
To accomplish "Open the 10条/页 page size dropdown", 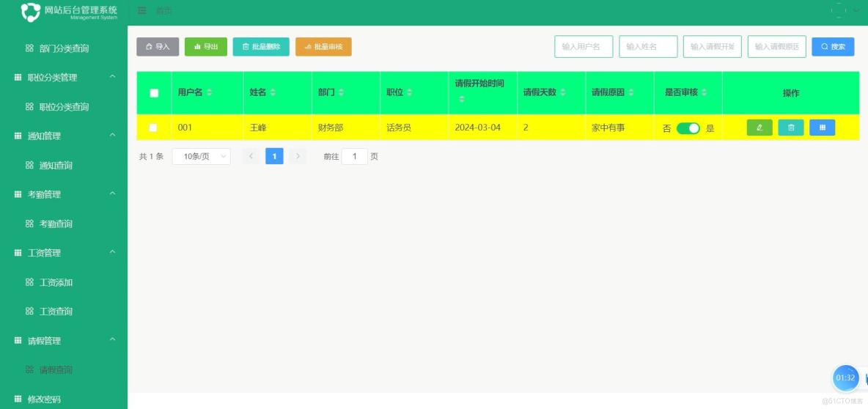I will [x=202, y=157].
